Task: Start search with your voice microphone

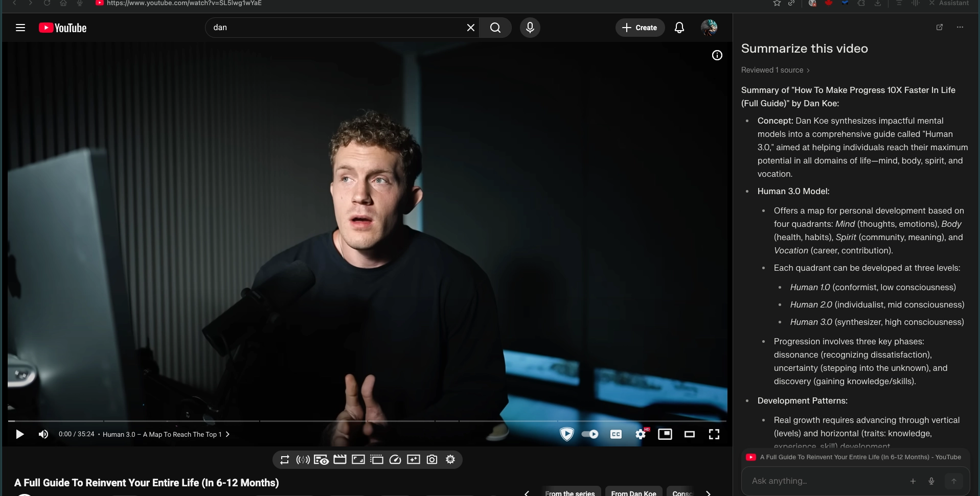Action: coord(530,28)
